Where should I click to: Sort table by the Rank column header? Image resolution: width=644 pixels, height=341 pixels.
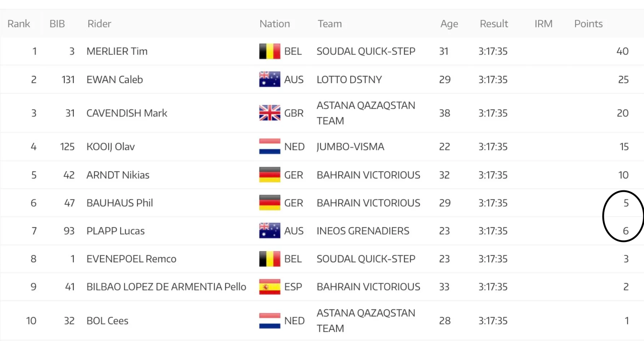tap(19, 24)
